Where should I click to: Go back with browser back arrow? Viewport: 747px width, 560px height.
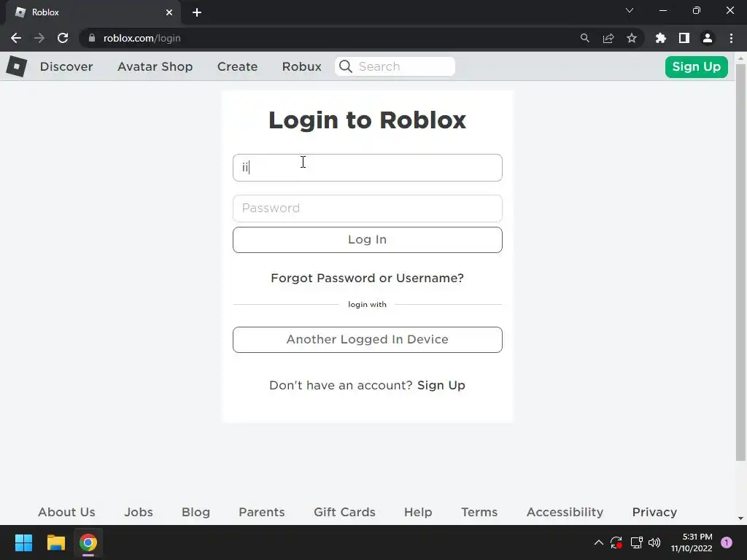(x=16, y=38)
